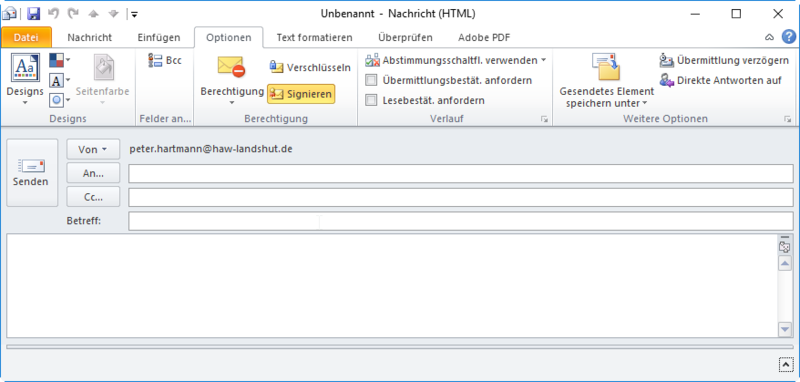
Task: Open the Designs dropdown
Action: 25,80
